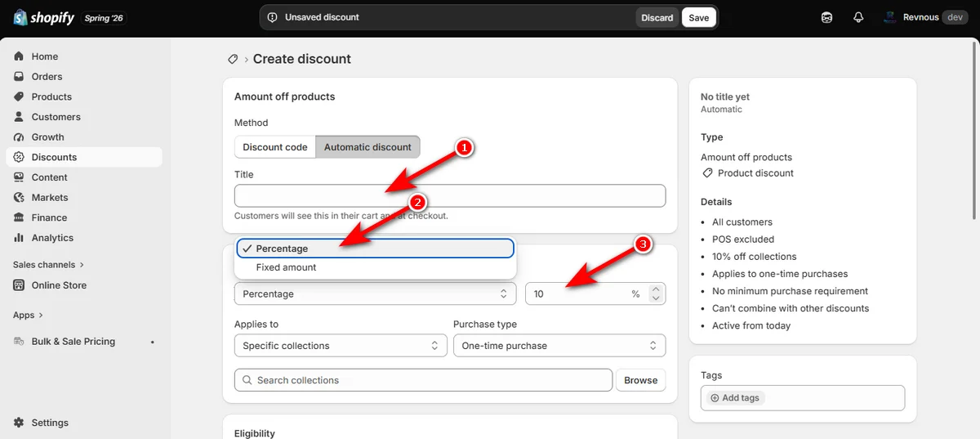This screenshot has width=980, height=439.
Task: Open the Applies to Specific collections dropdown
Action: pyautogui.click(x=341, y=346)
